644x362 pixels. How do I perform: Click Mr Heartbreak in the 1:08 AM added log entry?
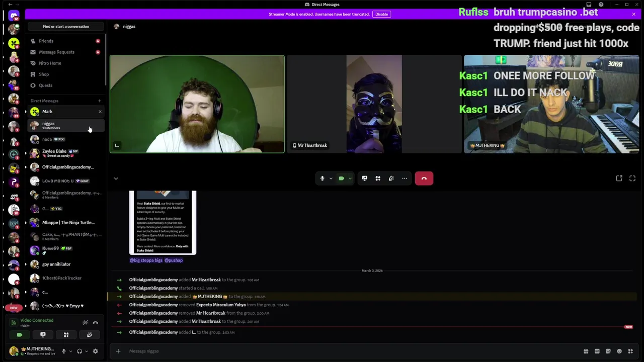[x=206, y=280]
